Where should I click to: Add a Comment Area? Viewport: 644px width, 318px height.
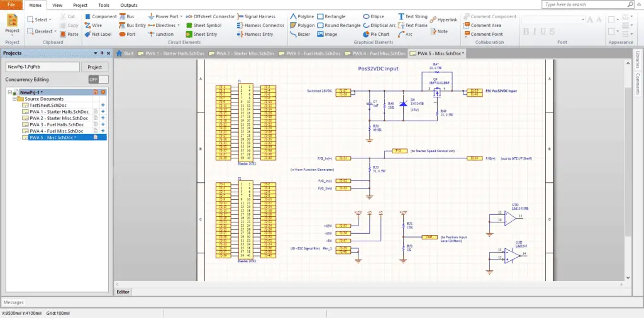point(482,25)
